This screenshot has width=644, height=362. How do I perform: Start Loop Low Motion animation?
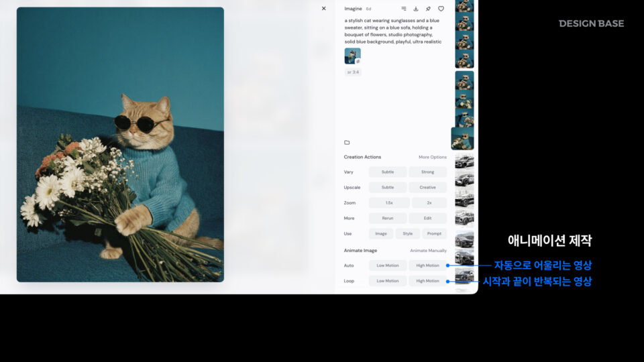pos(388,281)
